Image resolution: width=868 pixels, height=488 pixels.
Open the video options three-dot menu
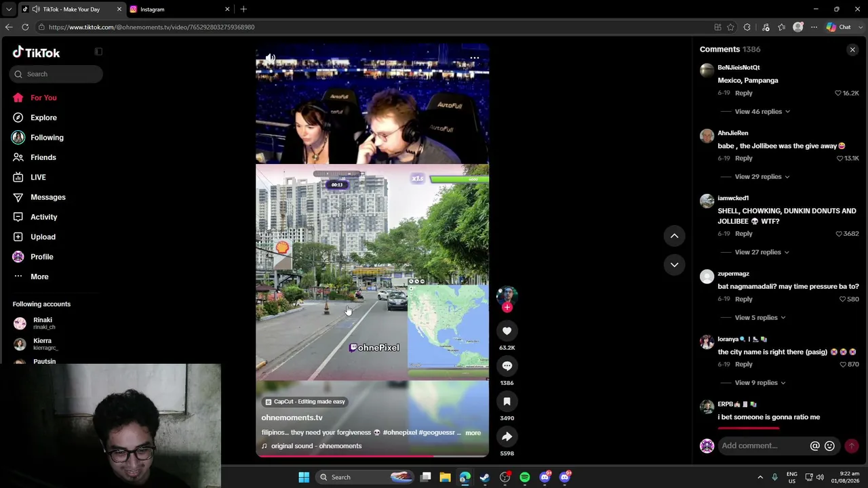(475, 58)
